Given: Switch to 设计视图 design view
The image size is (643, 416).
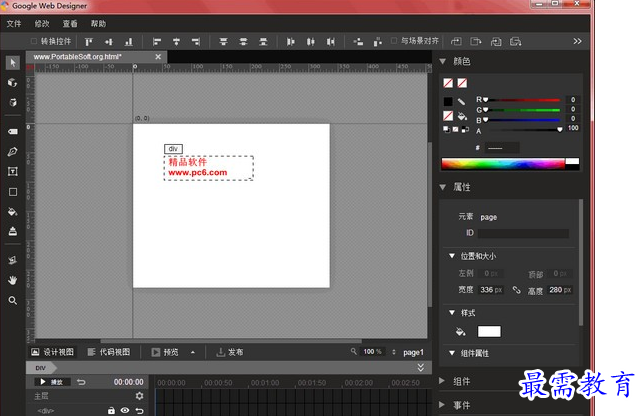Looking at the screenshot, I should [52, 352].
